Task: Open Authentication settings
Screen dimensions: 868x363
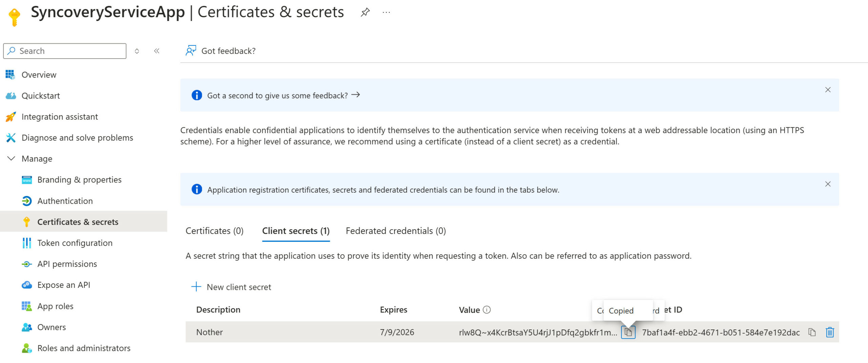Action: coord(65,201)
